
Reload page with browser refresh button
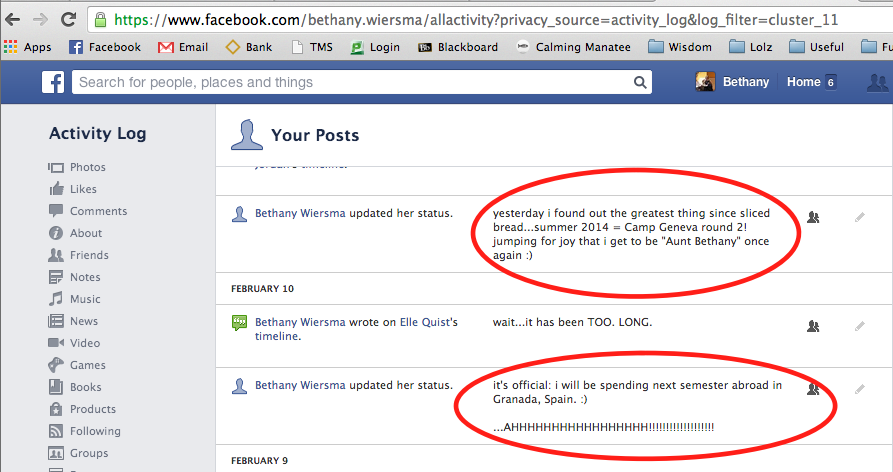click(x=68, y=19)
